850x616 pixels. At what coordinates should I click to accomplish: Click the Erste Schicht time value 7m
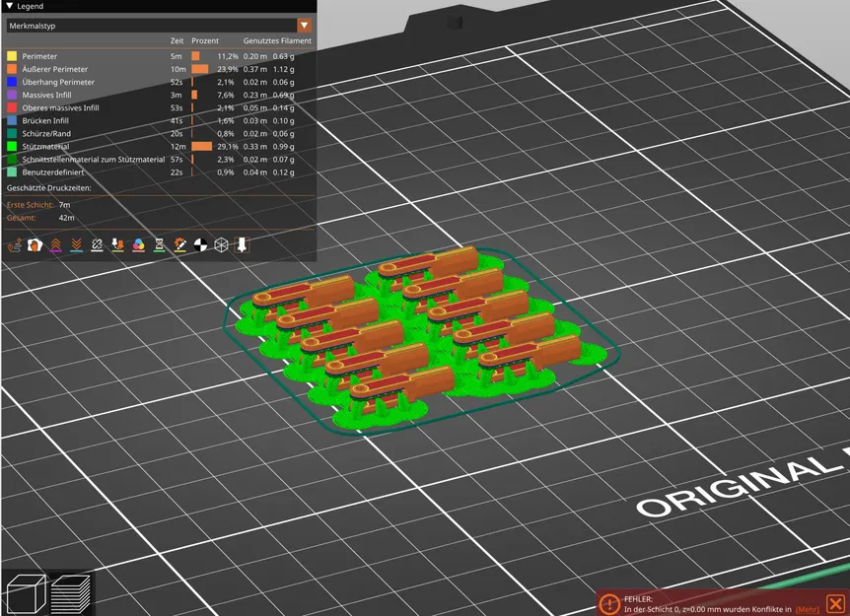pos(64,205)
